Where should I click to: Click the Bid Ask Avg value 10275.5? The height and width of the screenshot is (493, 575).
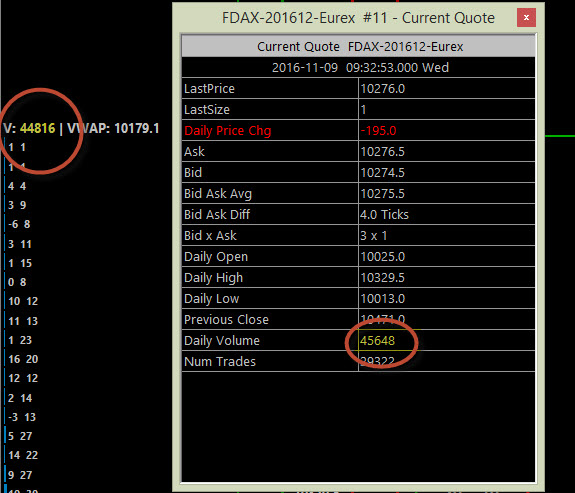(x=382, y=194)
